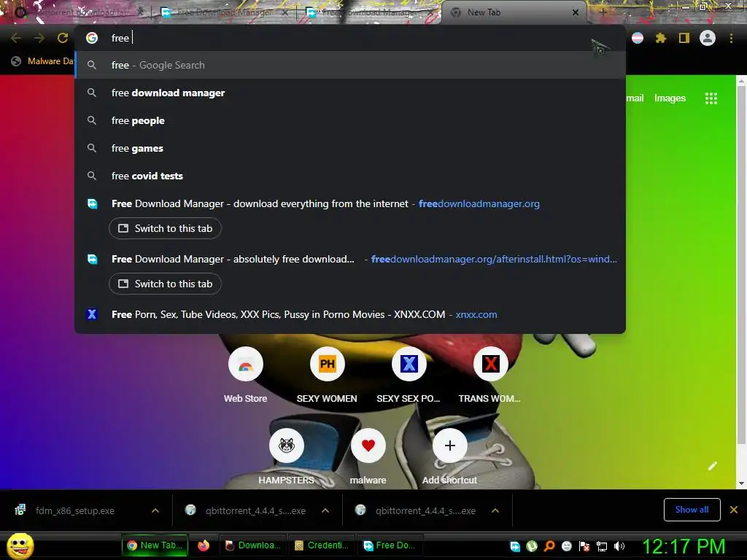The image size is (747, 560).
Task: Select the free - Google Search suggestion
Action: pyautogui.click(x=350, y=65)
